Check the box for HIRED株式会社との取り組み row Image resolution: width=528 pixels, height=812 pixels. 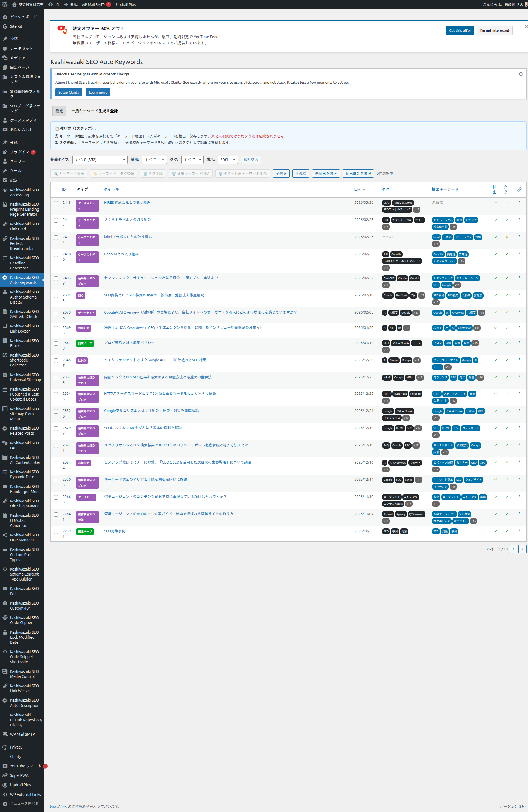tap(56, 203)
